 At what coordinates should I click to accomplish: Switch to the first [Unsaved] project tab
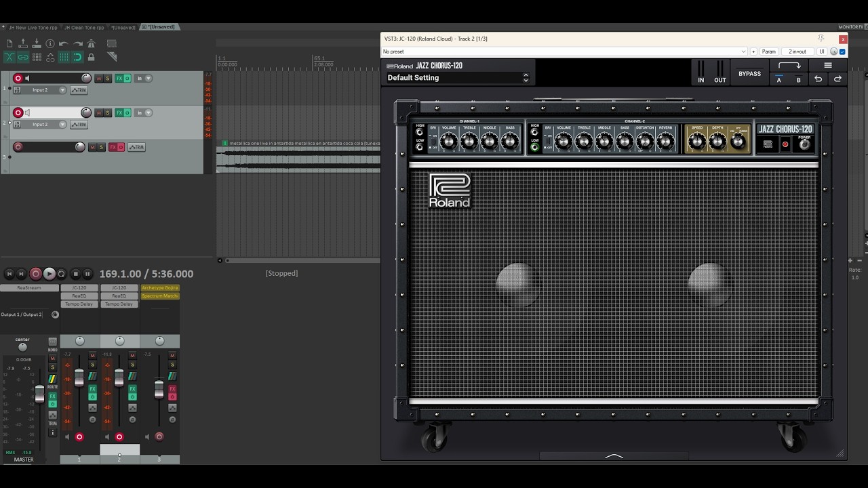pyautogui.click(x=123, y=28)
